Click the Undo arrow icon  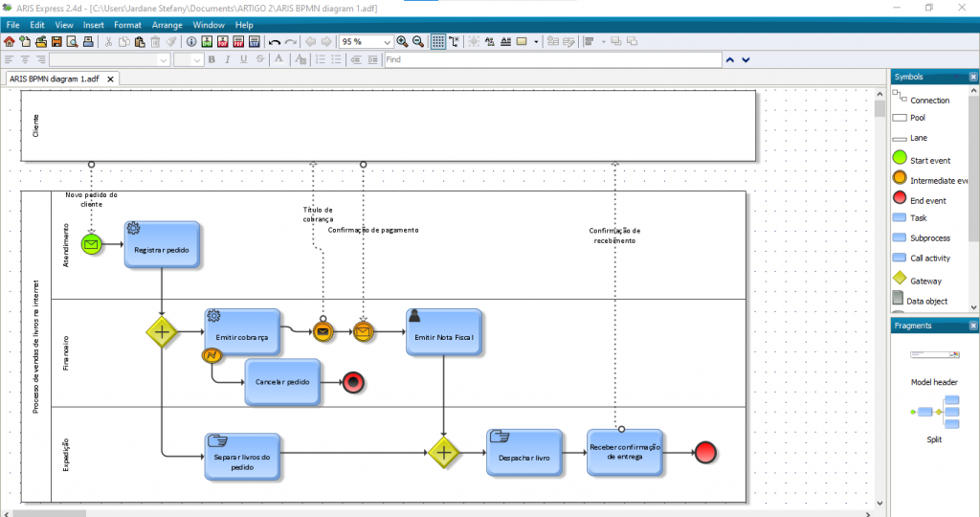pyautogui.click(x=275, y=42)
